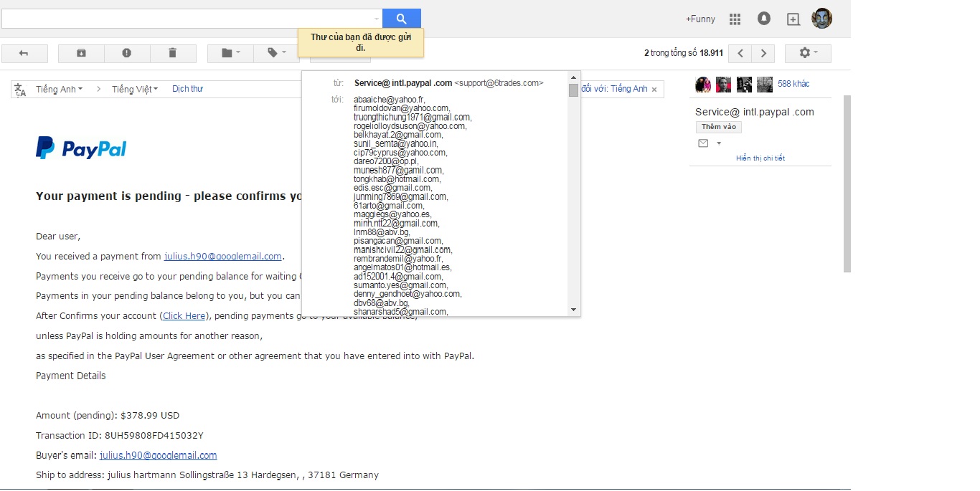
Task: Open the notifications bell
Action: (764, 19)
